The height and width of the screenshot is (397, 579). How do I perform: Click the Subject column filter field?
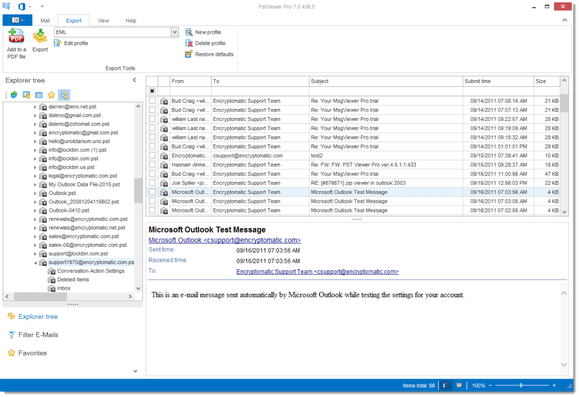(x=386, y=91)
